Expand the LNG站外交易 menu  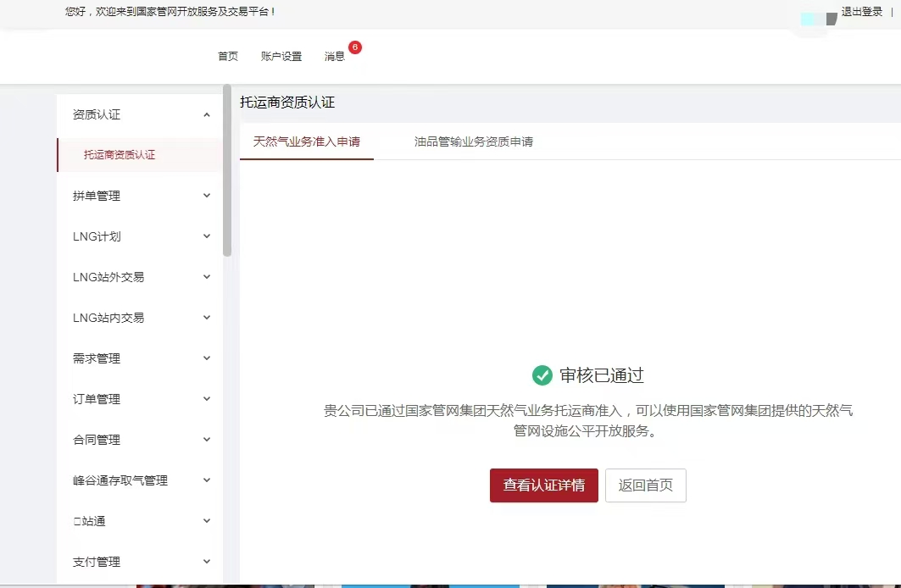tap(206, 277)
